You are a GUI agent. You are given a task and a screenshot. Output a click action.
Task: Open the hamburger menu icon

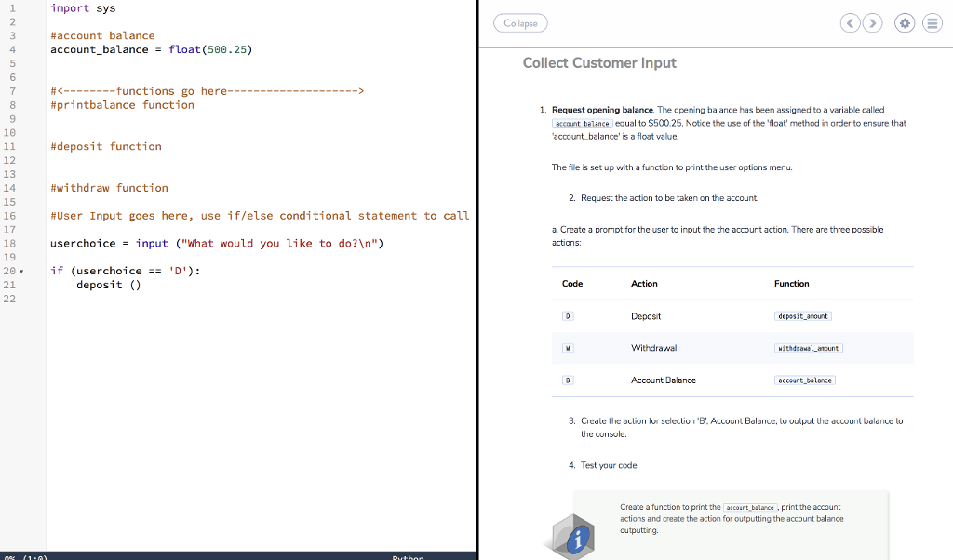click(x=933, y=23)
